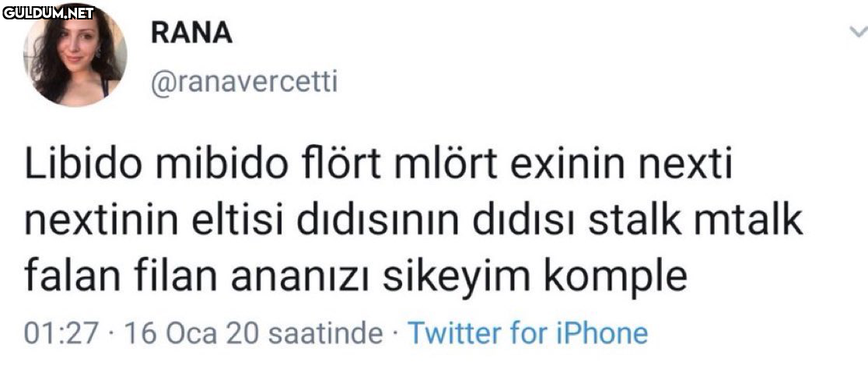Open the RANA display name profile
Screen dimensions: 868x373
coord(191,33)
